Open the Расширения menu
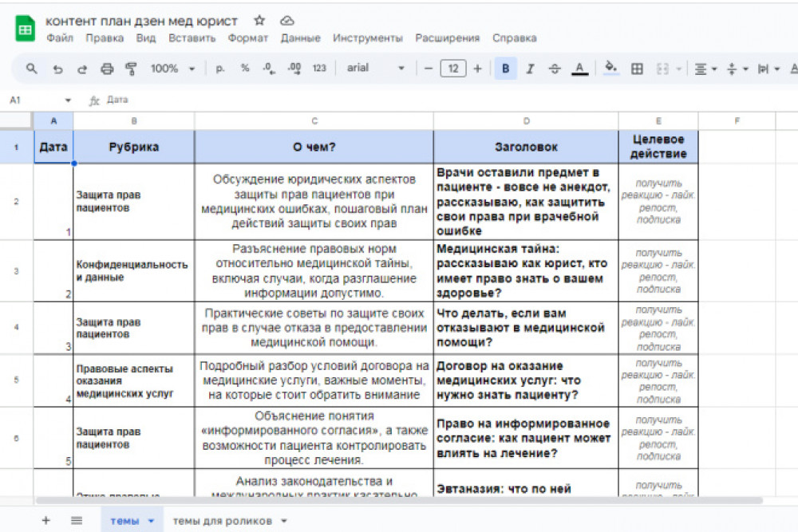Screen dimensions: 798x532 tap(448, 38)
